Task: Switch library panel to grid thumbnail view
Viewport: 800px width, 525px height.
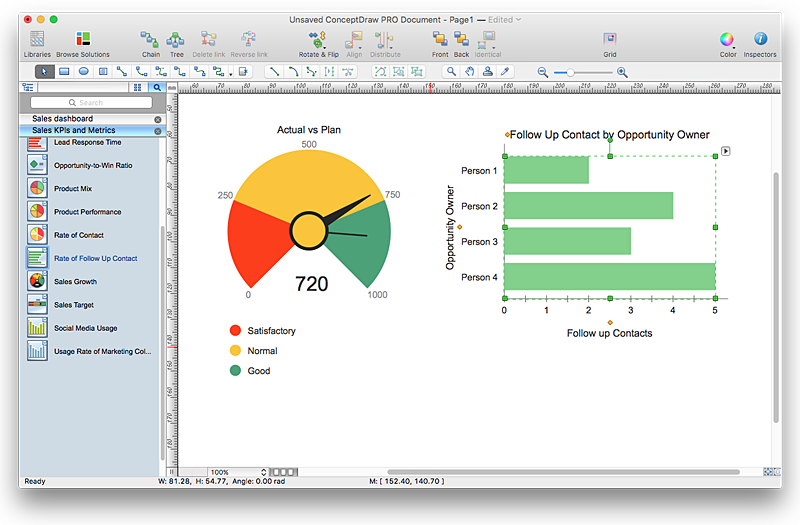Action: pyautogui.click(x=137, y=88)
